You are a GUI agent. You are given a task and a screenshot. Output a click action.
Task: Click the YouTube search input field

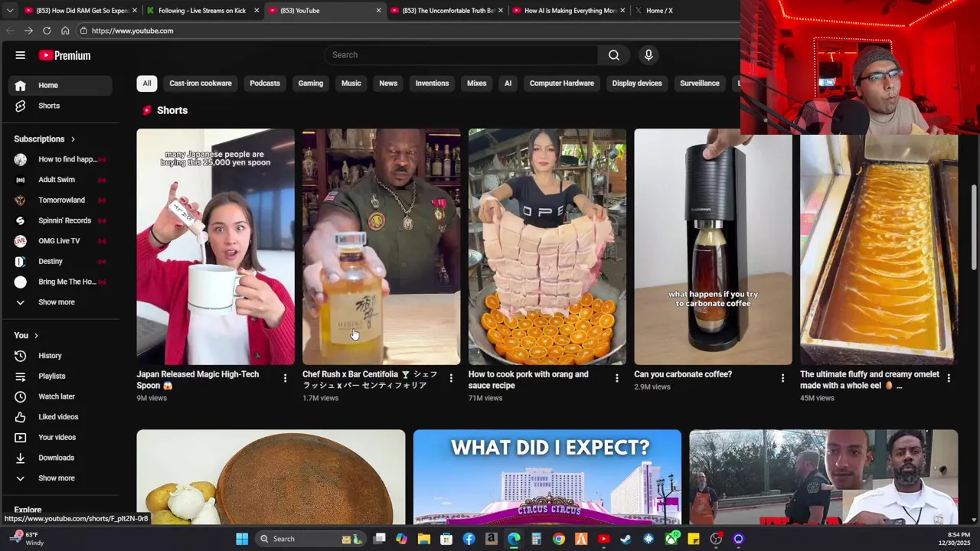pos(461,55)
